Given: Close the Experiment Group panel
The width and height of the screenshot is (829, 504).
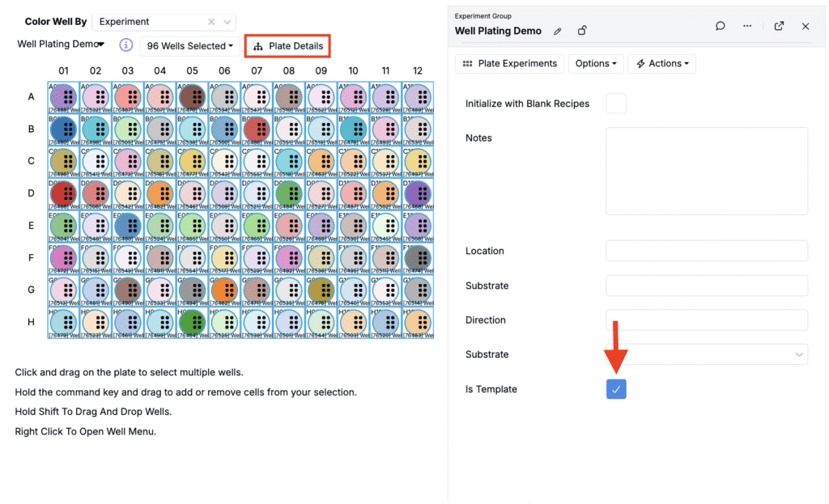Looking at the screenshot, I should point(806,26).
